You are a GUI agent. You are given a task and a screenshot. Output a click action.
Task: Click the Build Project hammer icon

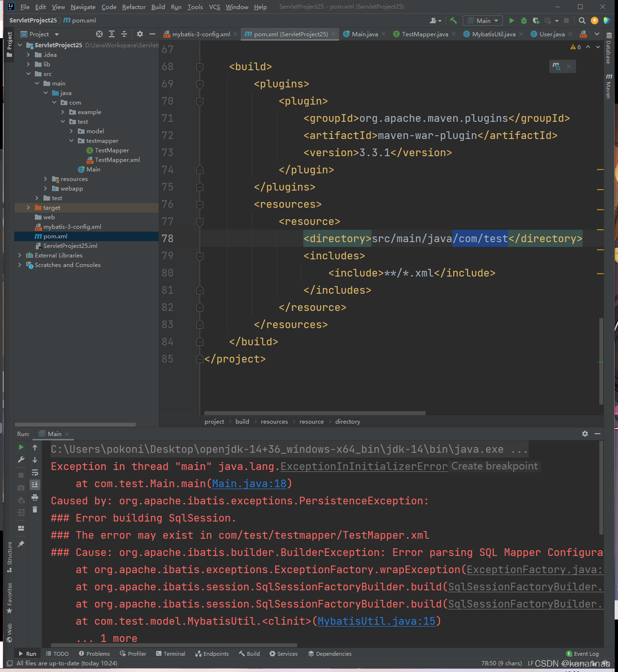453,21
